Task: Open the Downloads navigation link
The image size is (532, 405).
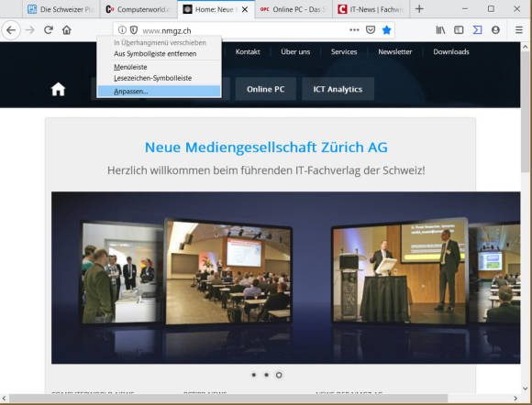Action: point(451,52)
